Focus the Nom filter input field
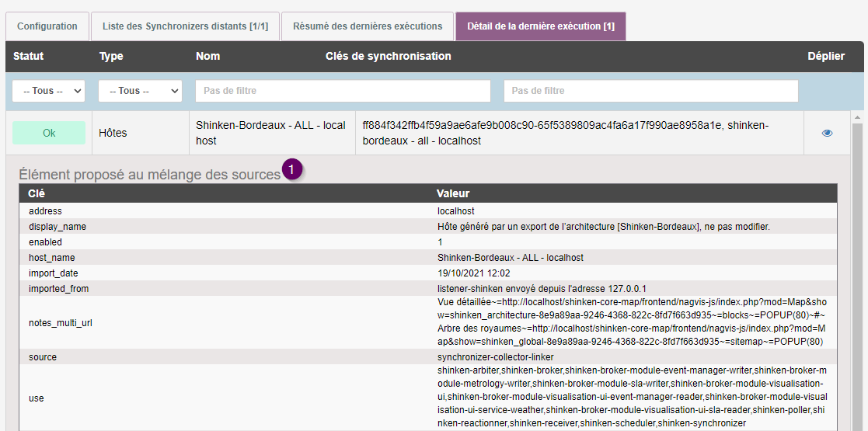This screenshot has height=431, width=868. 343,91
